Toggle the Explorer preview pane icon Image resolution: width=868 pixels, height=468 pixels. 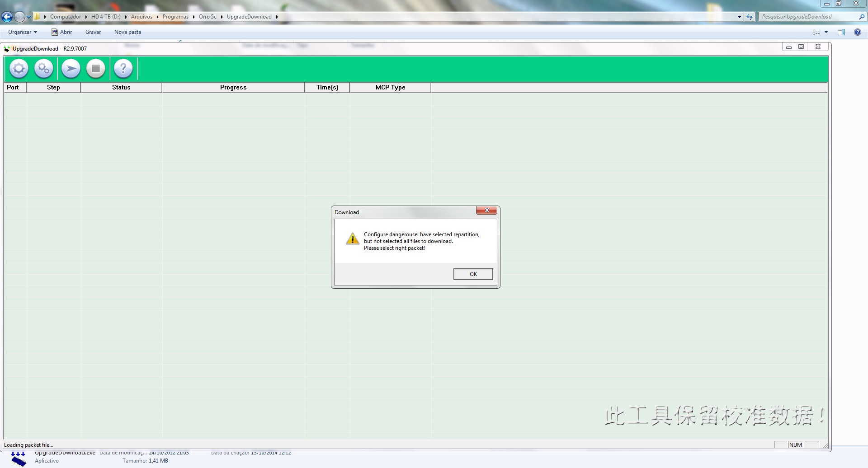(841, 32)
